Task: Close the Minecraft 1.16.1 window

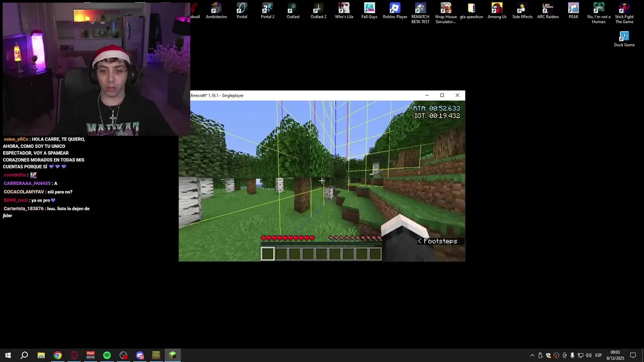Action: click(x=457, y=96)
